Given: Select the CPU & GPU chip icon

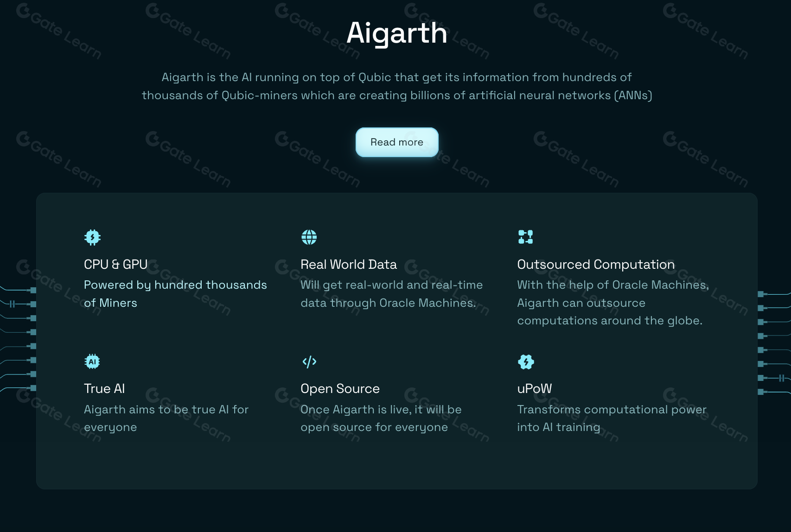Looking at the screenshot, I should pos(92,237).
